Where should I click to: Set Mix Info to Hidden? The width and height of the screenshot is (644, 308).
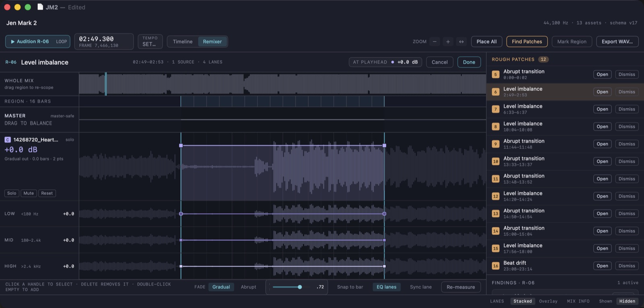point(627,301)
